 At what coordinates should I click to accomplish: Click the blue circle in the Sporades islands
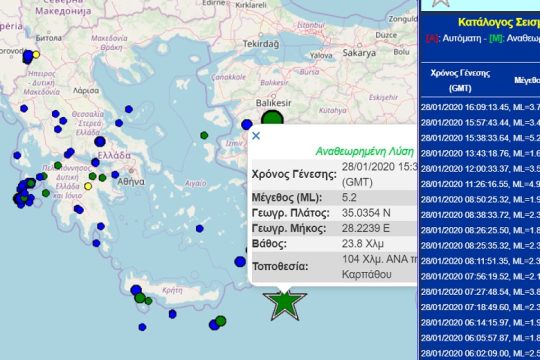pos(129,109)
